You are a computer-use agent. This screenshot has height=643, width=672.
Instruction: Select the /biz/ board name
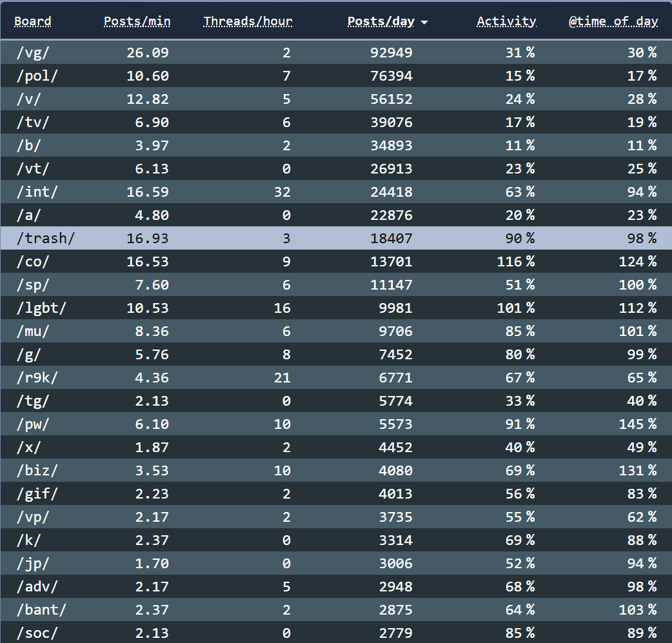37,470
